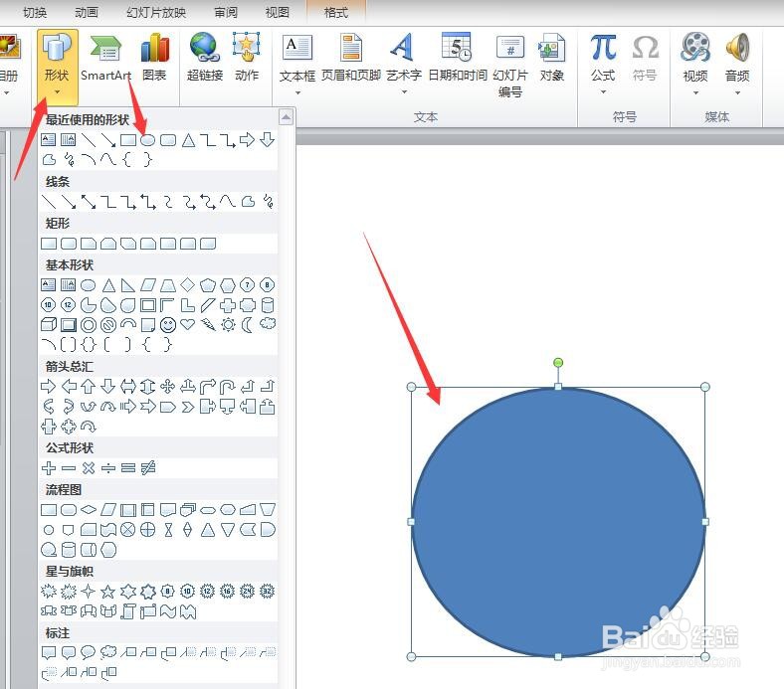The width and height of the screenshot is (784, 689).
Task: Switch to the 切换 transitions tab
Action: [35, 12]
